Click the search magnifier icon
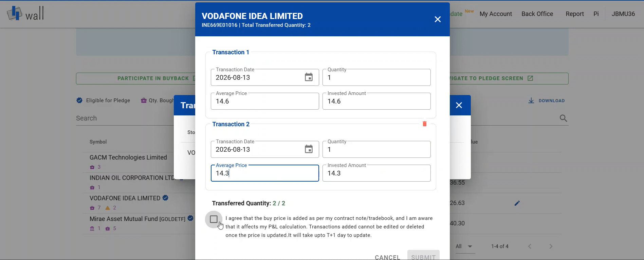 [564, 118]
